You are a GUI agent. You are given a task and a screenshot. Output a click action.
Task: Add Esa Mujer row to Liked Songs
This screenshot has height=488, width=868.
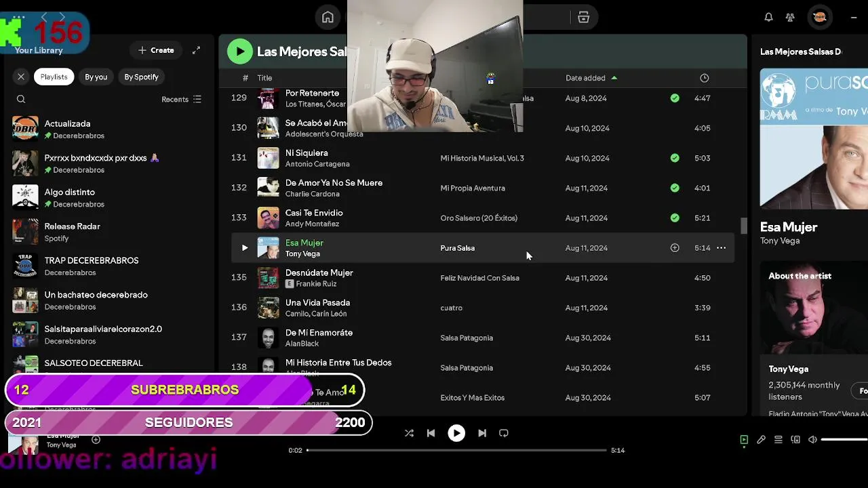[x=675, y=248]
